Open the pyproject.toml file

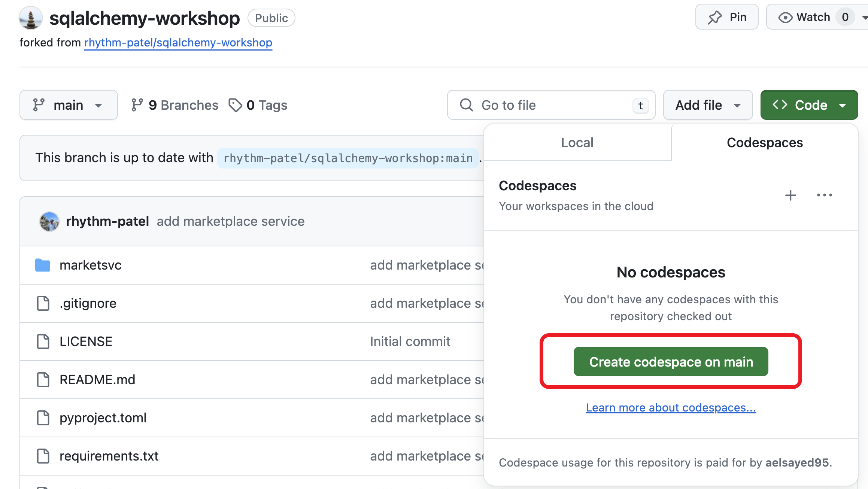point(103,418)
